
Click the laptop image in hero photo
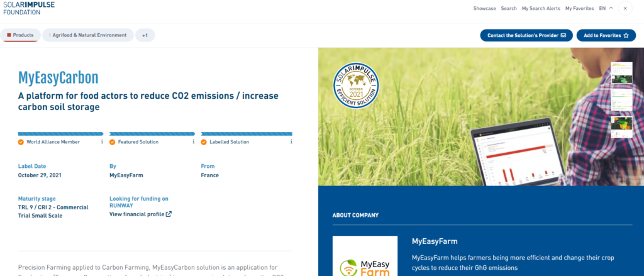click(x=518, y=152)
